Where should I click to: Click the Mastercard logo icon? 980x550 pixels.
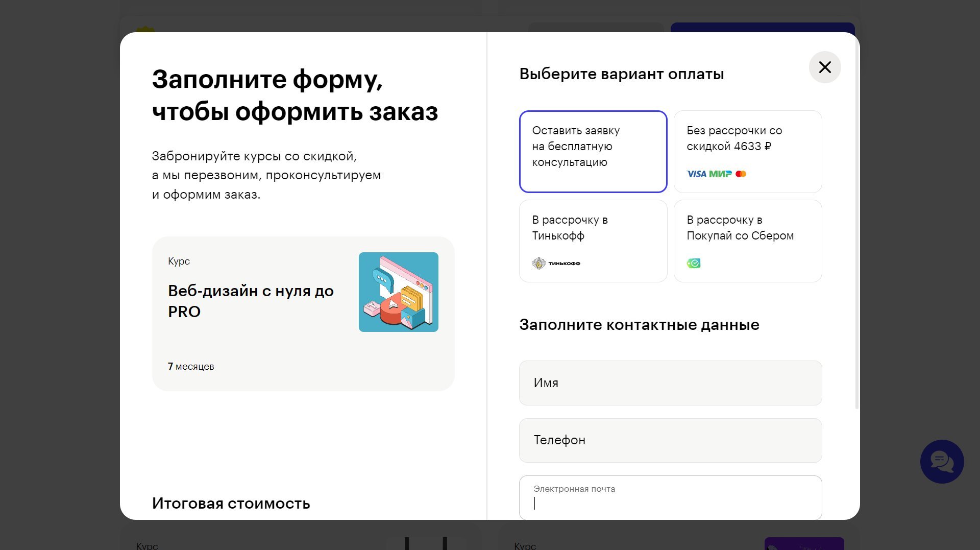pyautogui.click(x=741, y=174)
